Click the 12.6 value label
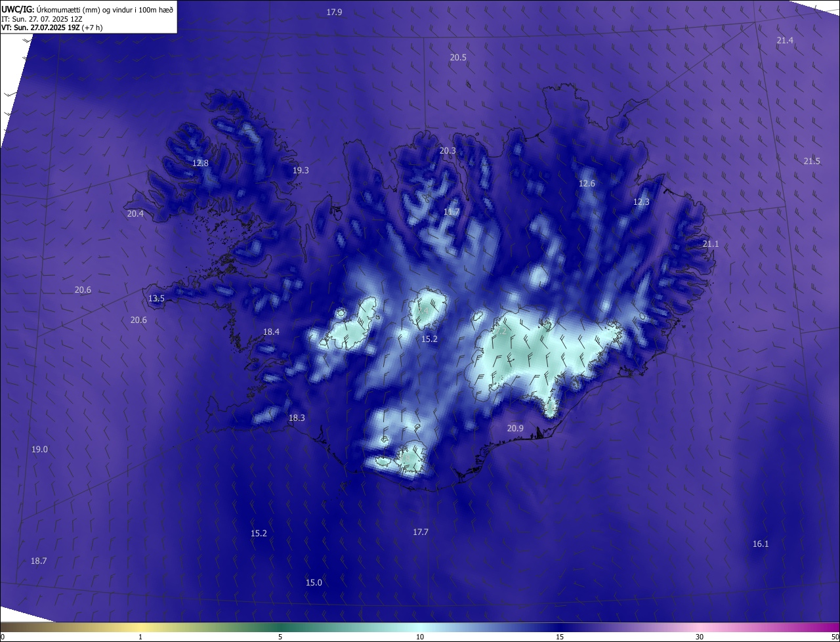The image size is (840, 642). [x=587, y=184]
